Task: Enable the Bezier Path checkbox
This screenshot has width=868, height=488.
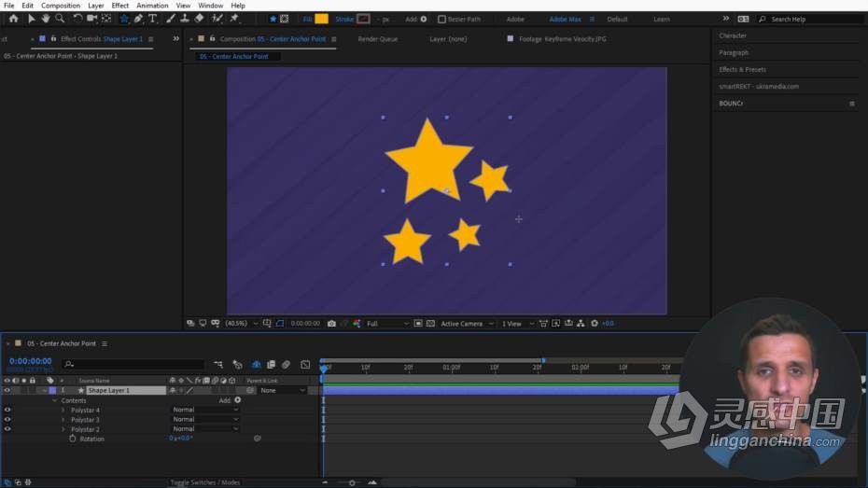Action: coord(441,19)
